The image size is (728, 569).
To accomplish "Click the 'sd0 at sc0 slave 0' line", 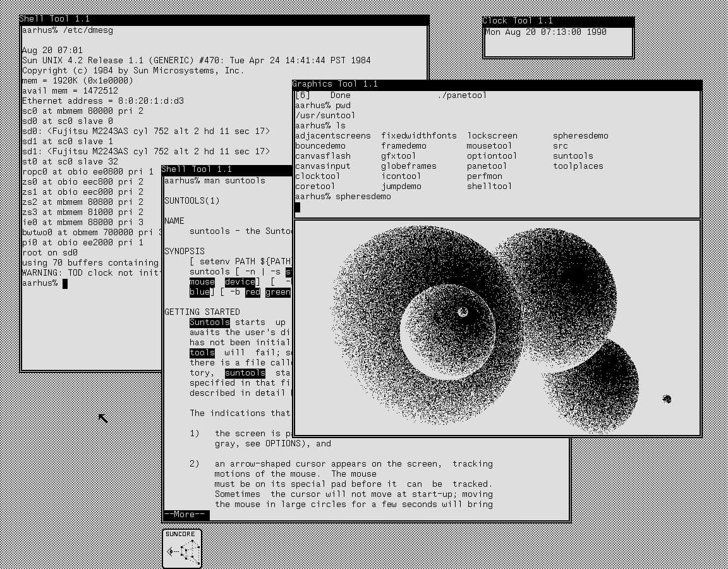I will click(68, 121).
